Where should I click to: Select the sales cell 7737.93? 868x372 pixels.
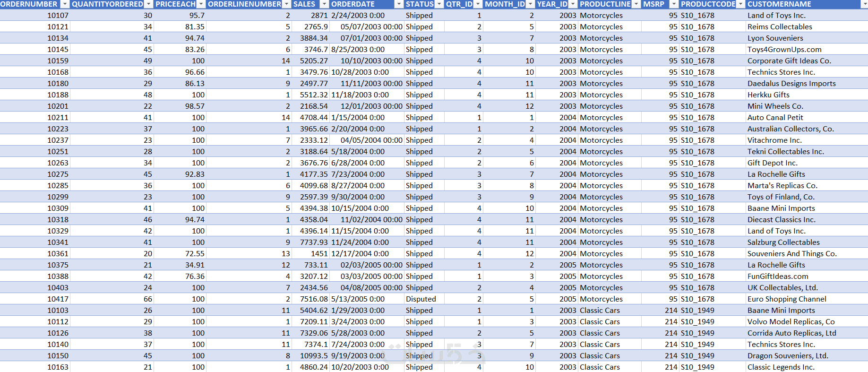point(310,242)
